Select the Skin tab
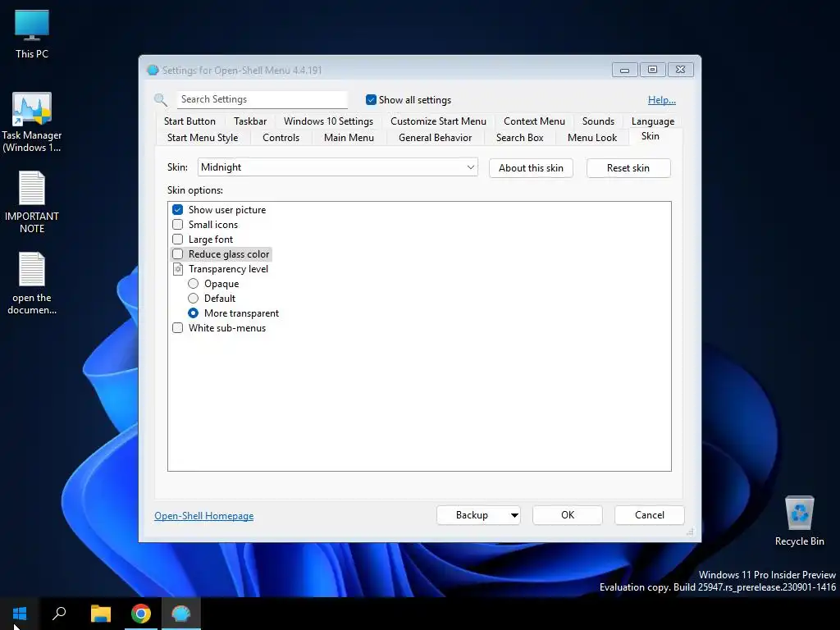The image size is (840, 630). (650, 136)
